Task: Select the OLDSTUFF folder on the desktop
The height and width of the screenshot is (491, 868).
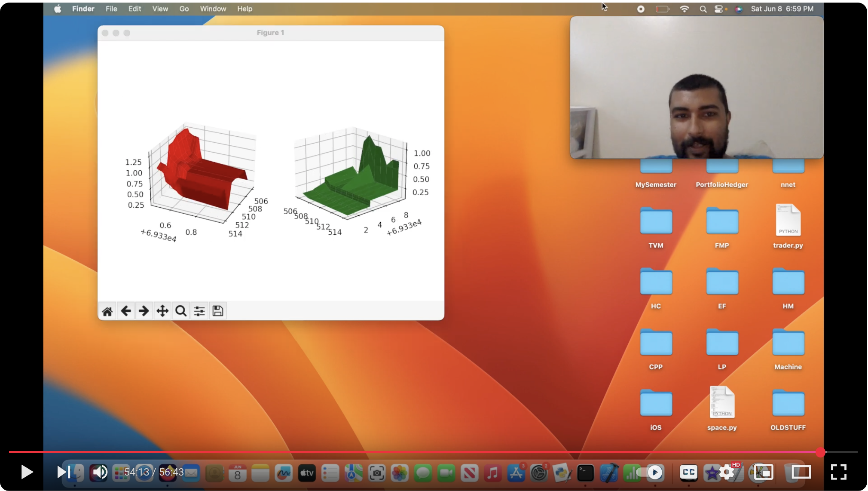Action: click(x=788, y=409)
